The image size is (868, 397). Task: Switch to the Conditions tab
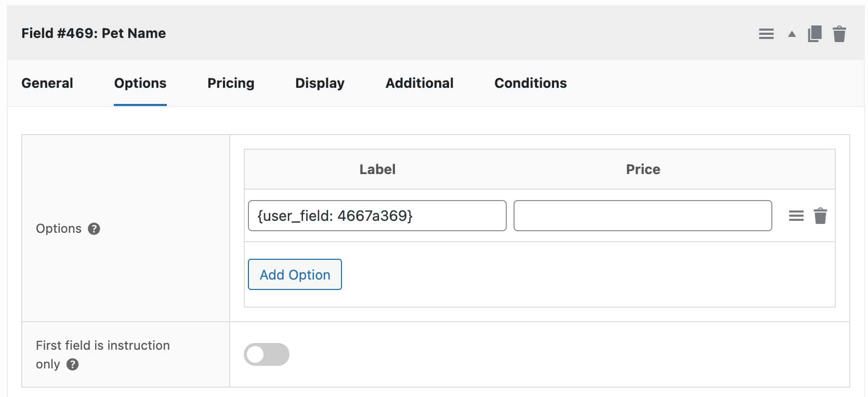(x=530, y=83)
